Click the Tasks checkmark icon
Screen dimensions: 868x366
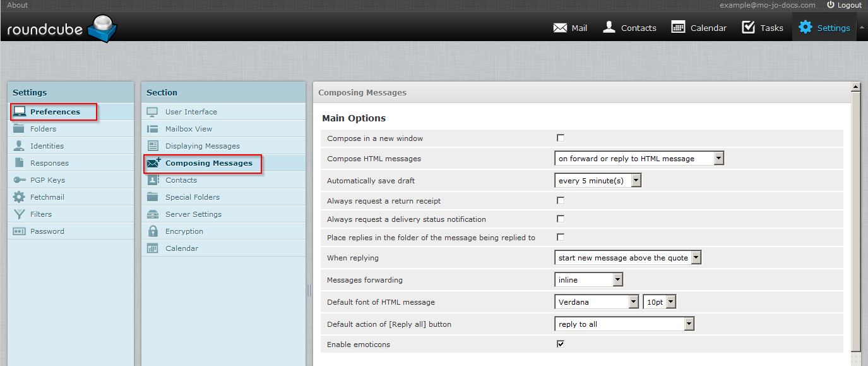pos(749,27)
